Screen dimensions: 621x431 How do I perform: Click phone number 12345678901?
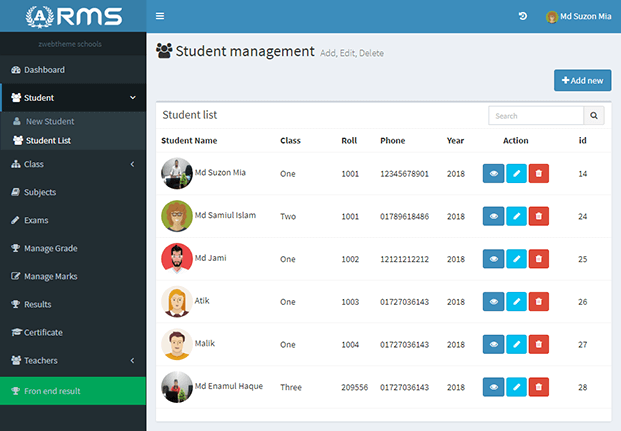point(404,174)
